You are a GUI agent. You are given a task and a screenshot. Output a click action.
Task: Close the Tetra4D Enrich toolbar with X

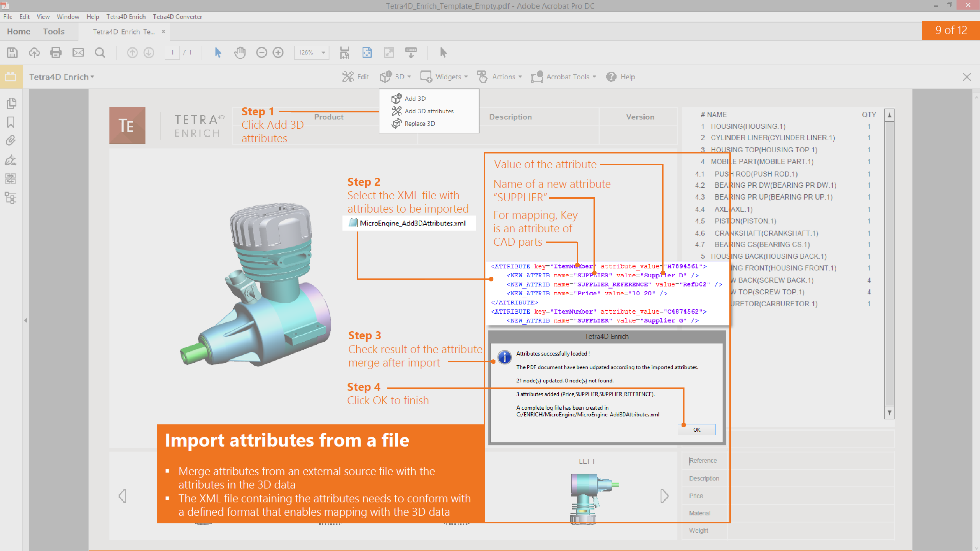tap(967, 77)
